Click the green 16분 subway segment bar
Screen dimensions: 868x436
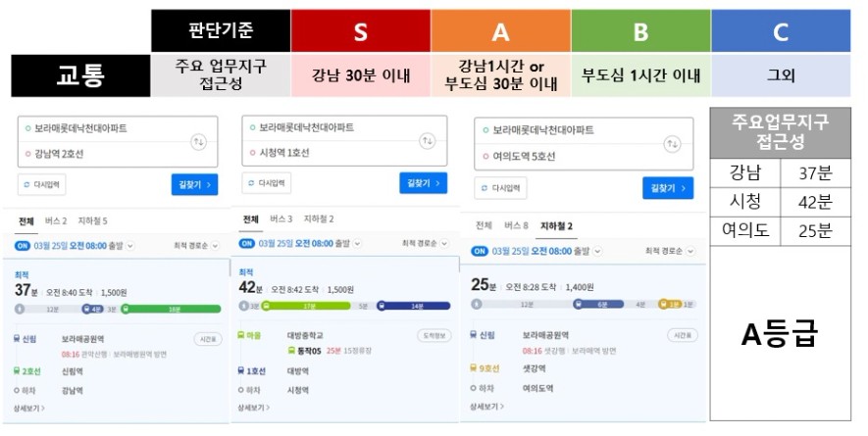(x=171, y=309)
